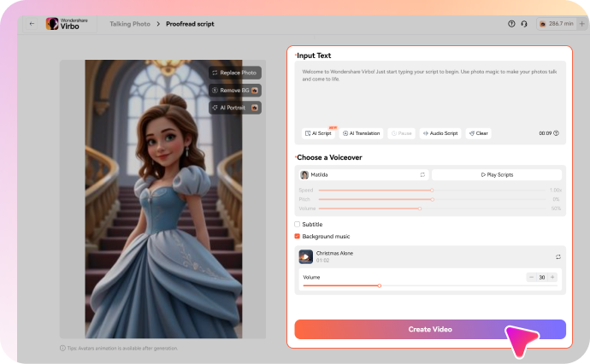Click the Remove BG button
The image size is (590, 364).
(235, 91)
